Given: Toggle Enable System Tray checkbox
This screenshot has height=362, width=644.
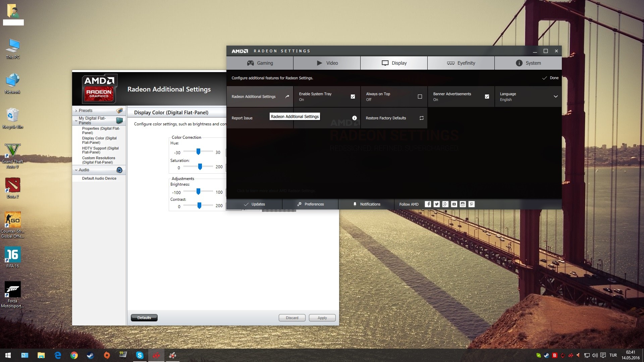Looking at the screenshot, I should click(353, 97).
